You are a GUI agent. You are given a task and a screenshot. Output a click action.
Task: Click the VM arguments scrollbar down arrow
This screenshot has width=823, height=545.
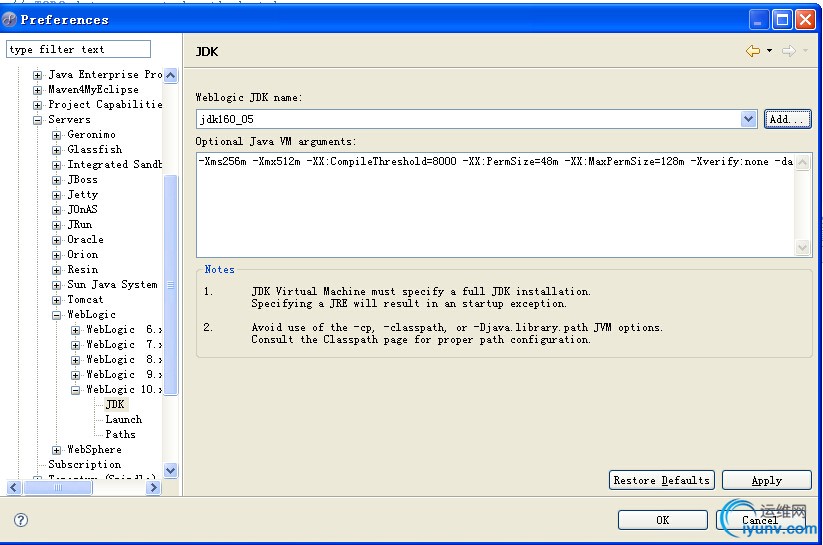803,247
